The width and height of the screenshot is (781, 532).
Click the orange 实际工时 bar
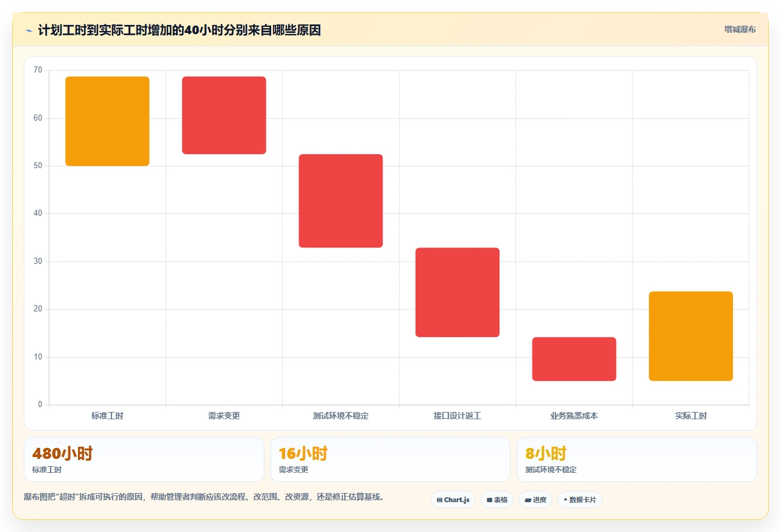click(x=691, y=336)
